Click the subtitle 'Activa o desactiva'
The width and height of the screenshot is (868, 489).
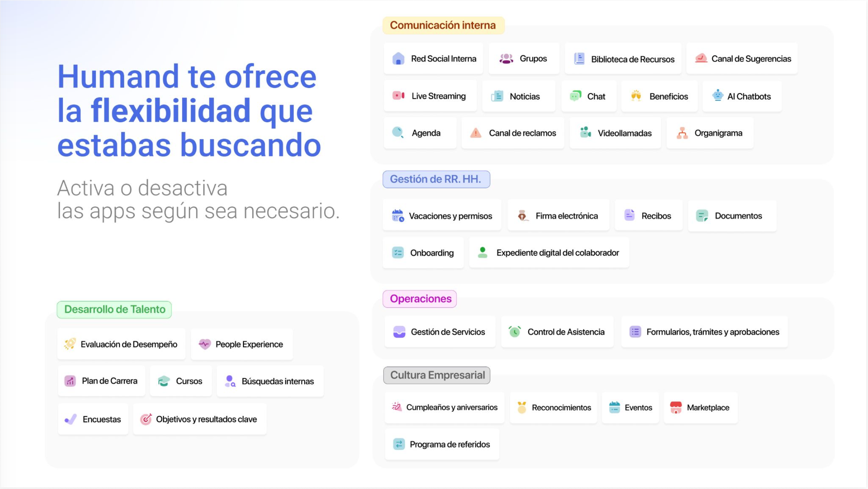pyautogui.click(x=142, y=188)
